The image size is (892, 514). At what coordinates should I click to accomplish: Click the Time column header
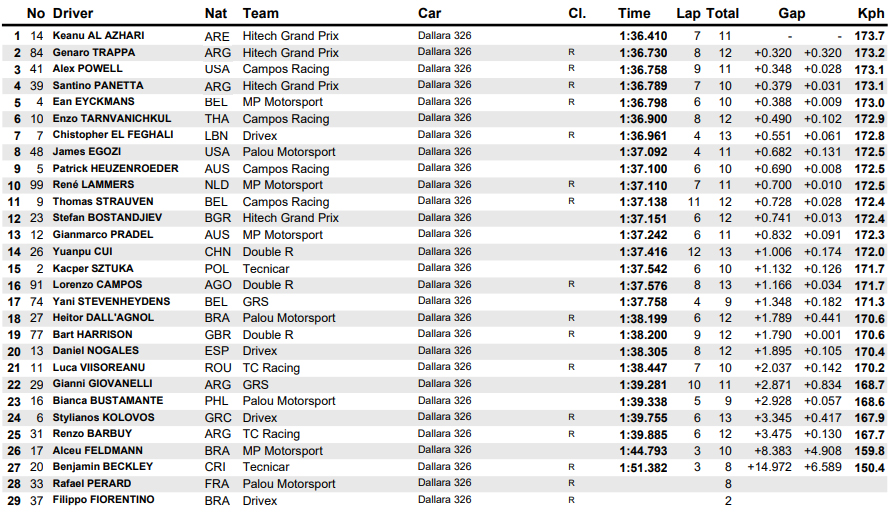634,14
